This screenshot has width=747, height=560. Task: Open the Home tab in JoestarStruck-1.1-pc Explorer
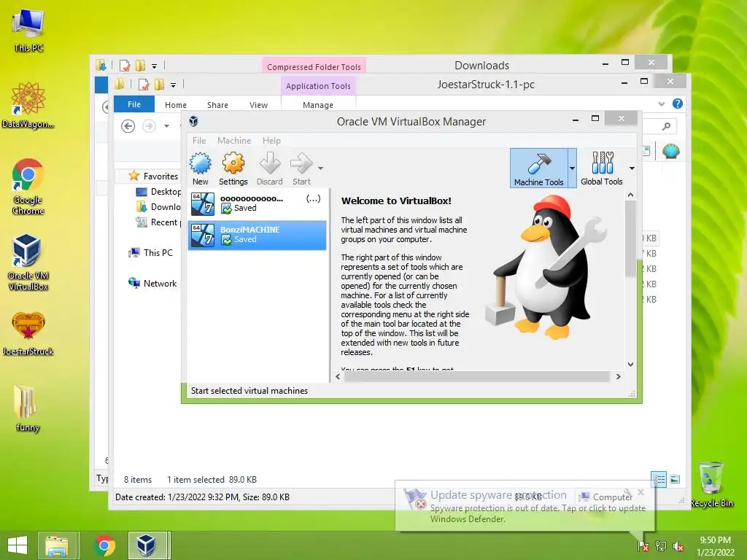click(x=176, y=105)
